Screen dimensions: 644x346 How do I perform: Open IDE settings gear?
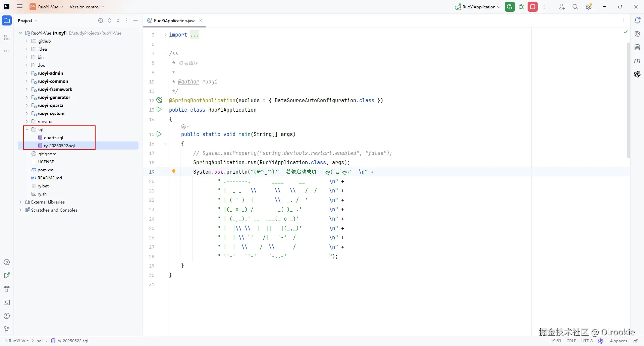[x=589, y=7]
